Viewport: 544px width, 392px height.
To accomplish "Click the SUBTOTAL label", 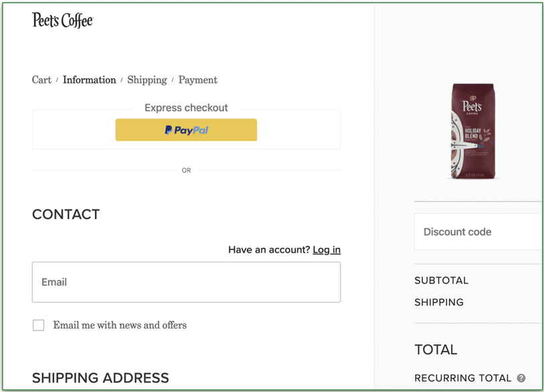I will (x=441, y=280).
